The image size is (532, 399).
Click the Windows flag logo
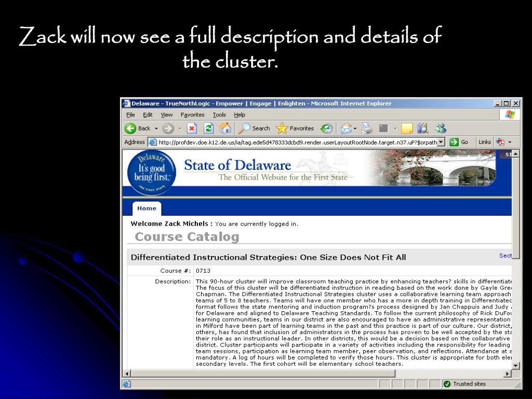click(x=510, y=115)
